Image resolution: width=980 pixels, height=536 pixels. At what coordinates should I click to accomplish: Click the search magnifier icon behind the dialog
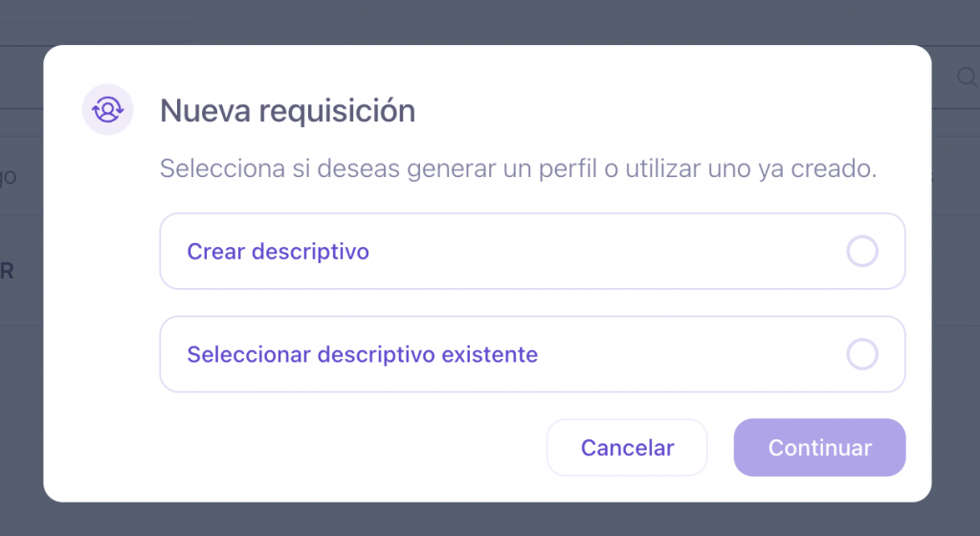tap(967, 78)
